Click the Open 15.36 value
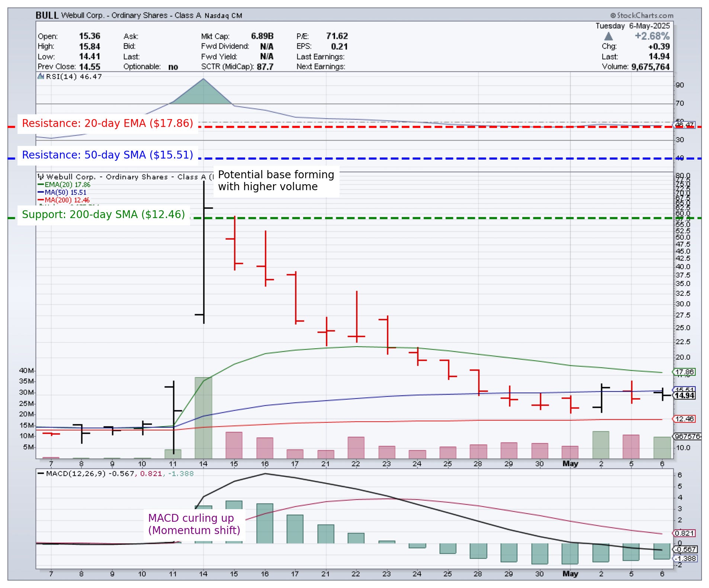The image size is (709, 588). tap(90, 36)
